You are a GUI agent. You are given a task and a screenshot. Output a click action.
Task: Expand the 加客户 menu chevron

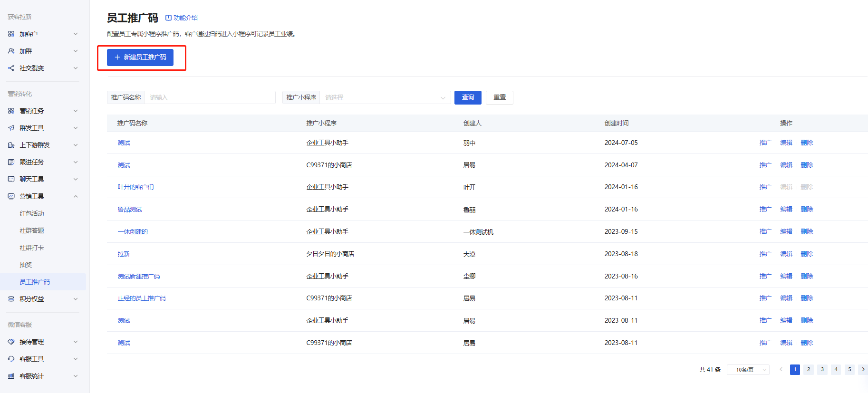[x=76, y=34]
